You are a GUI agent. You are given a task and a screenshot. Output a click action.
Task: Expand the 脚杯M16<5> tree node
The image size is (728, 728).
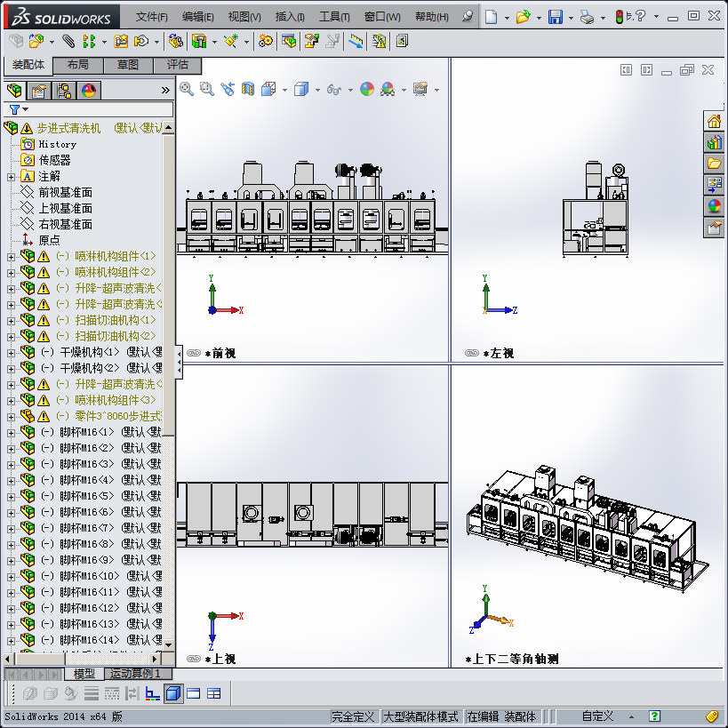(12, 497)
